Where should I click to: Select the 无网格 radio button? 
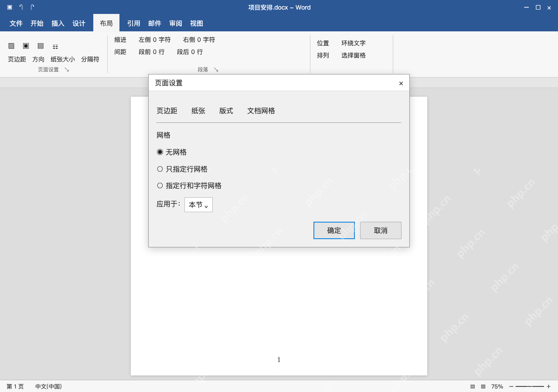click(x=160, y=152)
